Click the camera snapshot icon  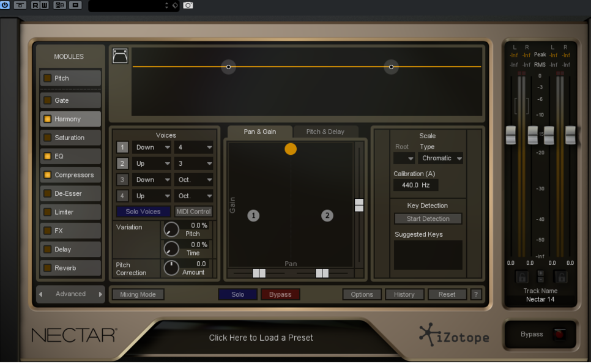188,6
